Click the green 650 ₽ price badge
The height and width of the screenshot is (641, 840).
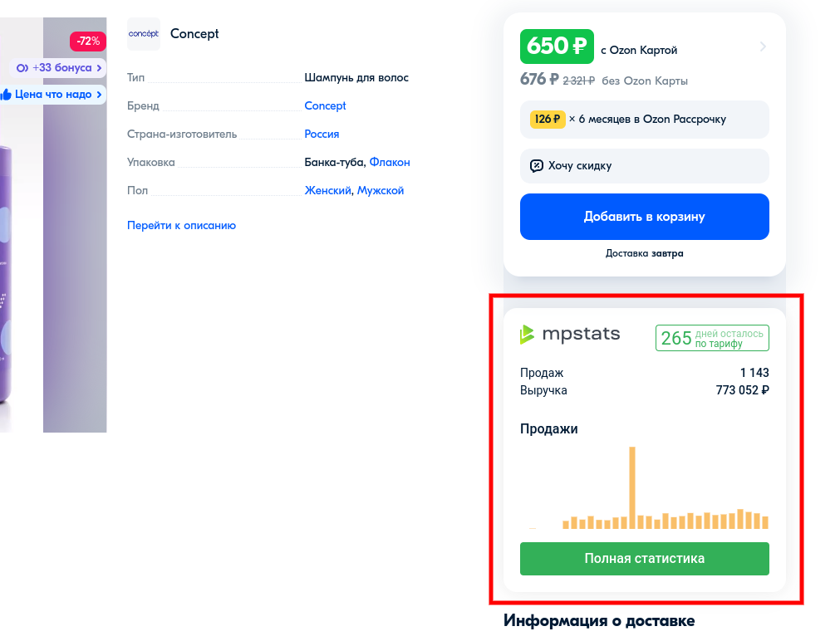coord(557,46)
